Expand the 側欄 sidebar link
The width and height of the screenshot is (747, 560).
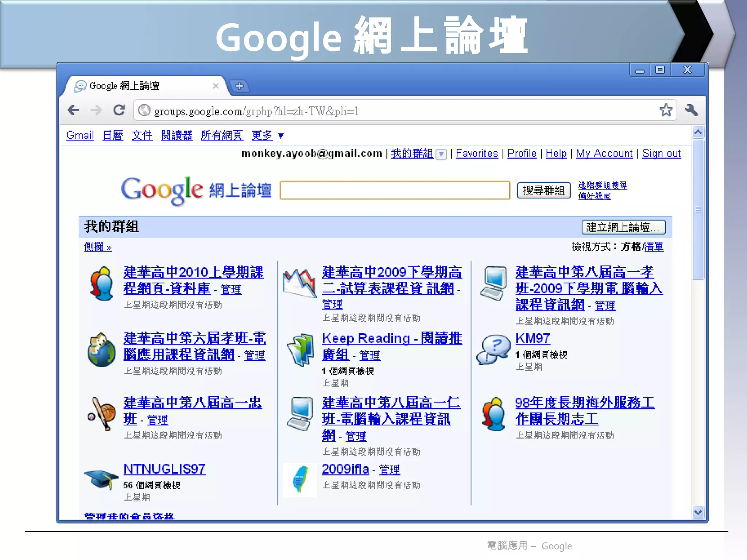(x=98, y=247)
